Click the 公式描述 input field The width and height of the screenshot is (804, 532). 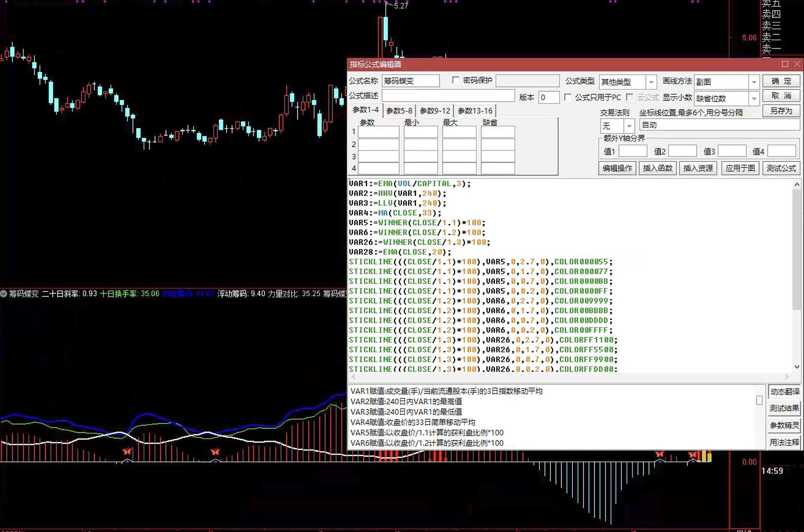448,96
